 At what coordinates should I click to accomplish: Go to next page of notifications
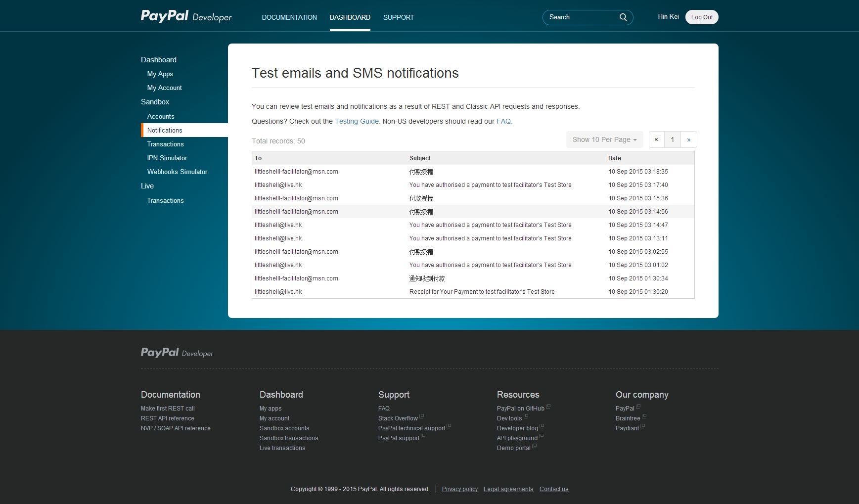click(688, 139)
